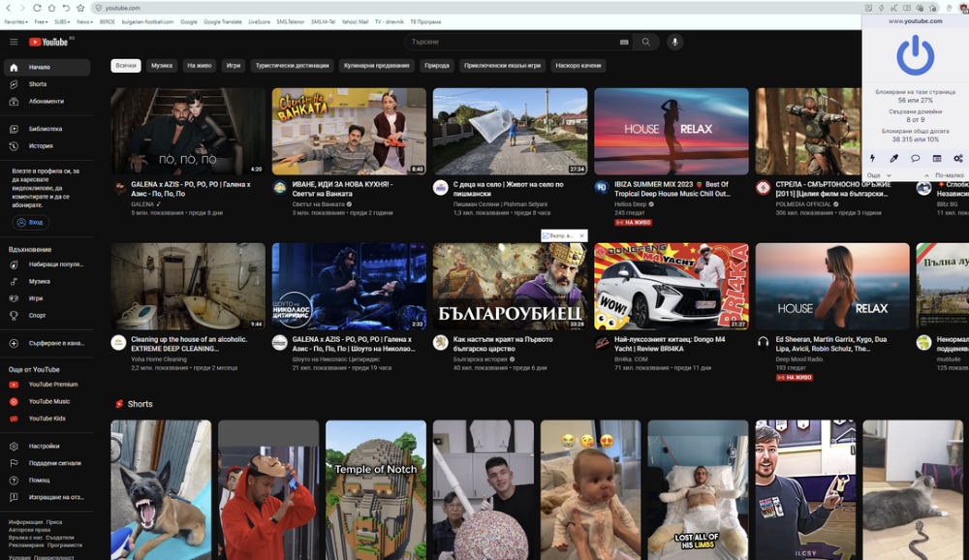Open БЪЛГАРОУБИЕЦ video thumbnail
969x560 pixels.
tap(510, 286)
